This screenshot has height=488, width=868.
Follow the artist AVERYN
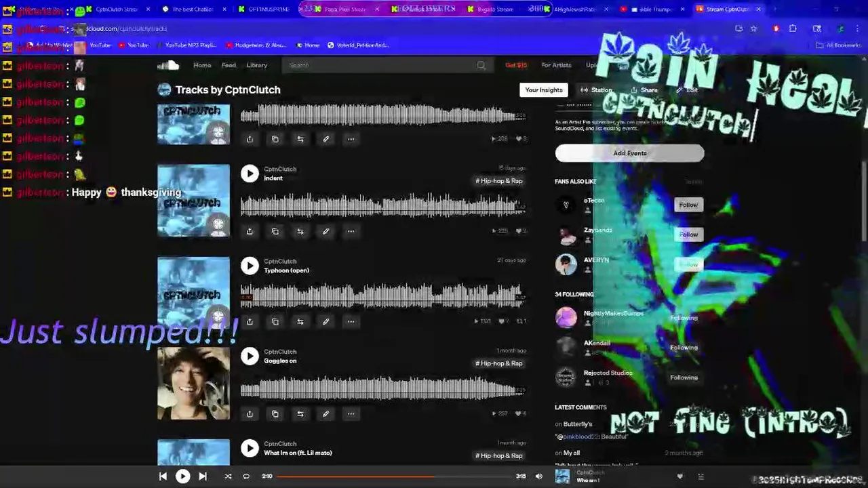click(x=688, y=264)
